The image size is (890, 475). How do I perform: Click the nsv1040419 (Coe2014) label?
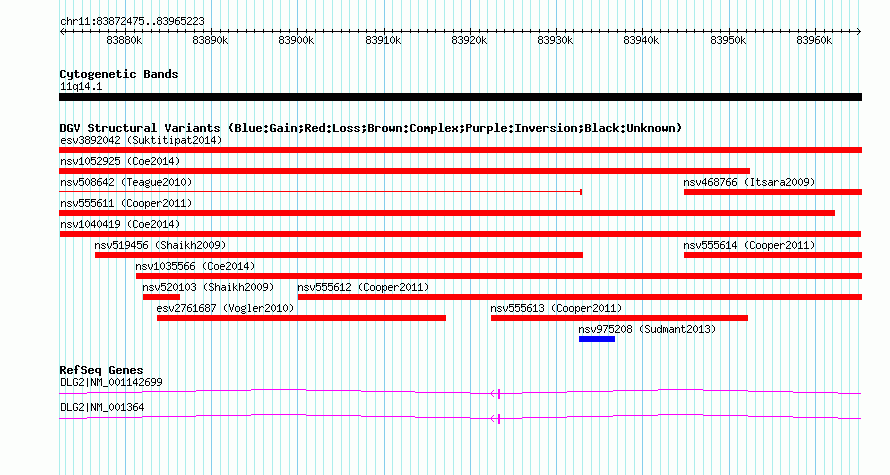click(120, 224)
